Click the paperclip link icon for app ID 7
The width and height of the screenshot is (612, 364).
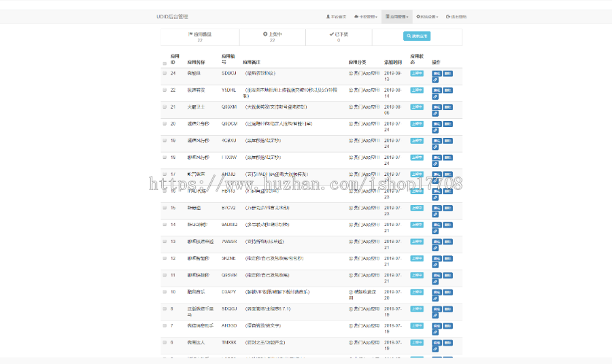(x=435, y=332)
